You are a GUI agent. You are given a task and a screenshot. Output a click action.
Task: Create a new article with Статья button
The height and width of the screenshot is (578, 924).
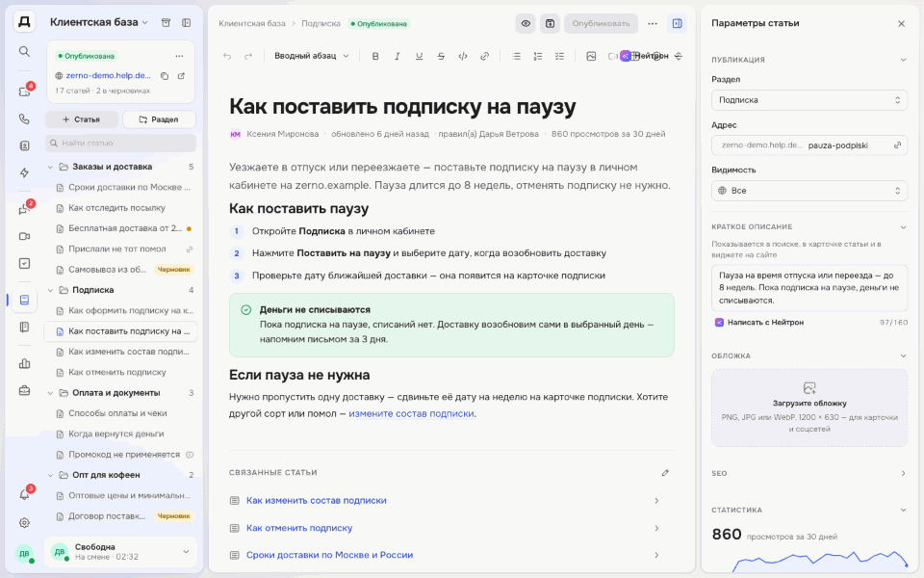click(x=81, y=119)
